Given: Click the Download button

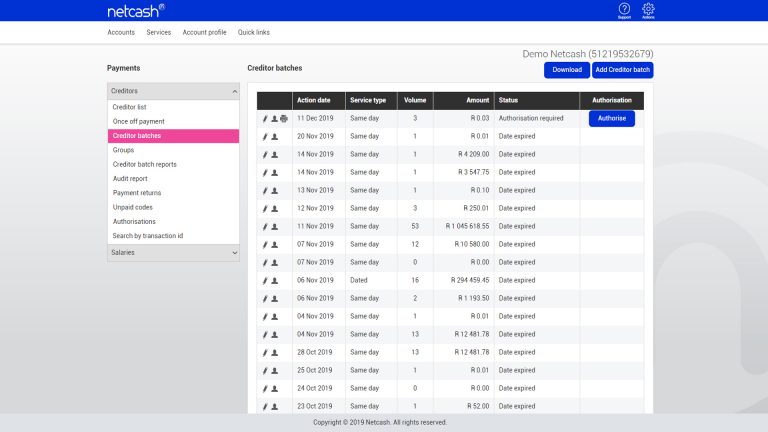Looking at the screenshot, I should pyautogui.click(x=567, y=70).
